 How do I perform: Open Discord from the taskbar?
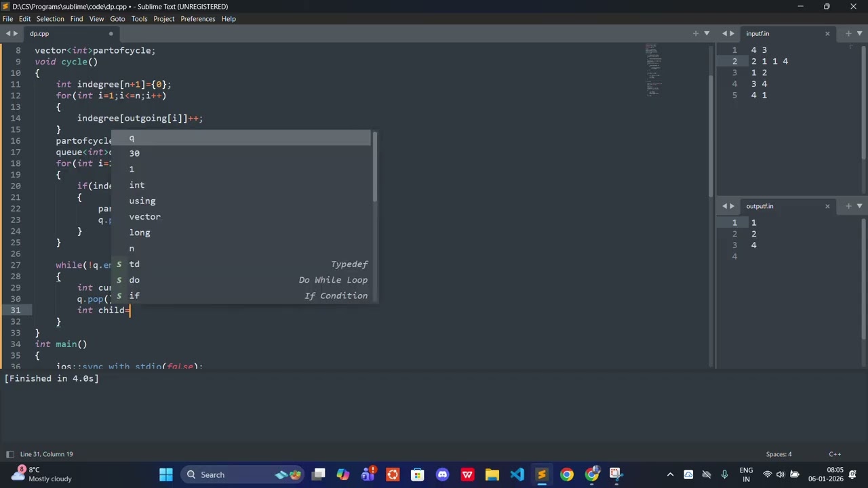pyautogui.click(x=443, y=474)
